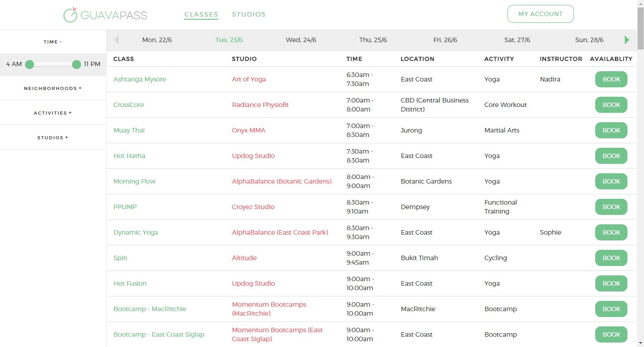The height and width of the screenshot is (347, 644).
Task: Open Croyez Studio link
Action: coord(253,207)
